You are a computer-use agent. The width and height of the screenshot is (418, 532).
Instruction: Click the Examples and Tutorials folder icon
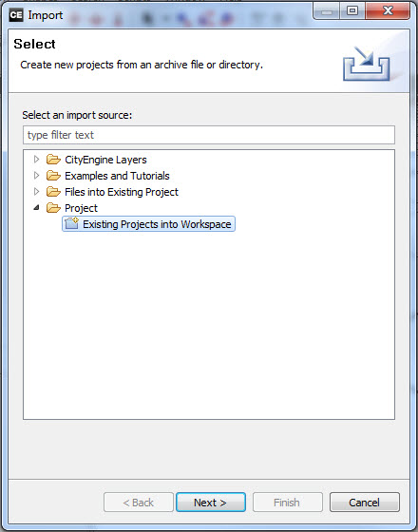tap(53, 176)
